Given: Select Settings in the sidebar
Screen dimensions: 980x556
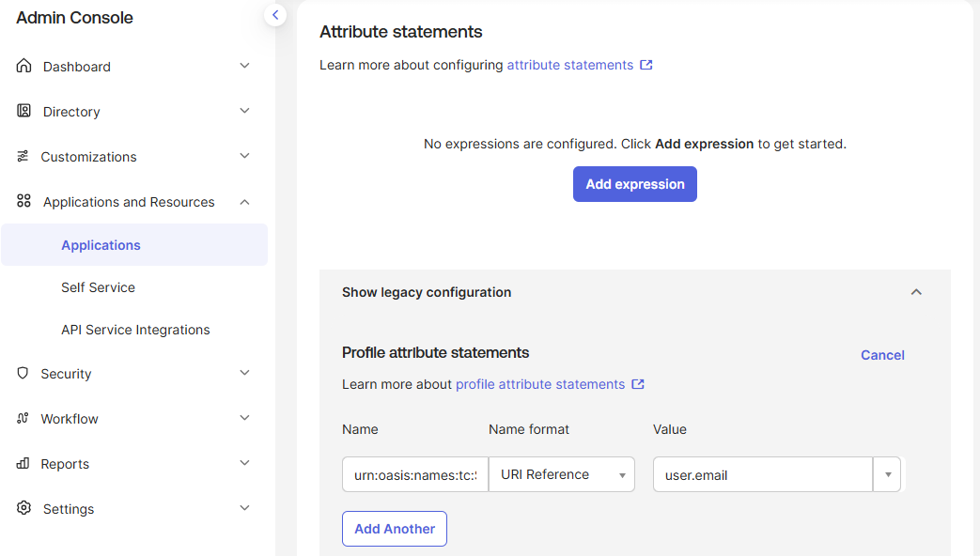Looking at the screenshot, I should click(69, 509).
